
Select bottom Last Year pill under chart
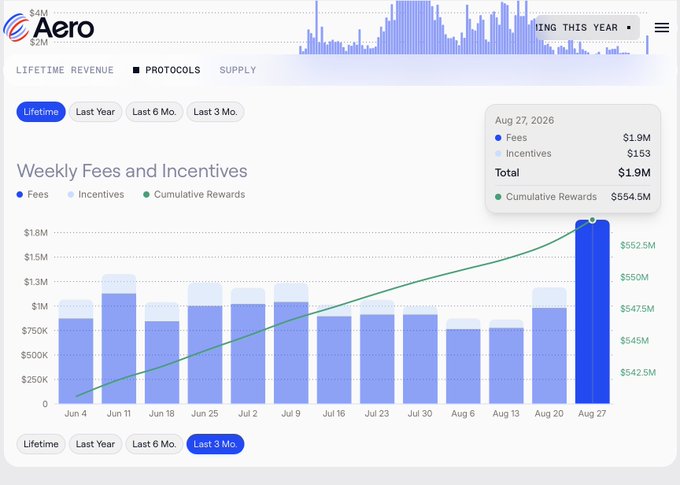pyautogui.click(x=95, y=444)
